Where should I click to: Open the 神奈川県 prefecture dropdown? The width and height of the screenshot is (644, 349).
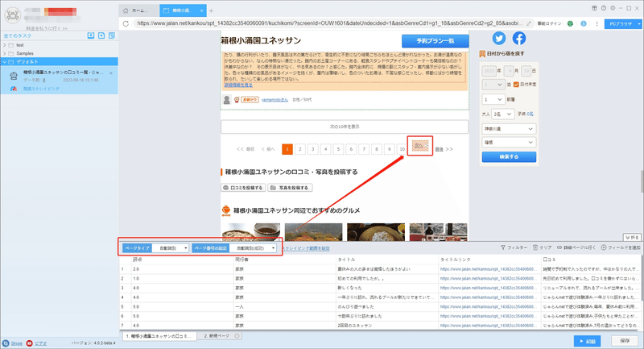[x=509, y=129]
